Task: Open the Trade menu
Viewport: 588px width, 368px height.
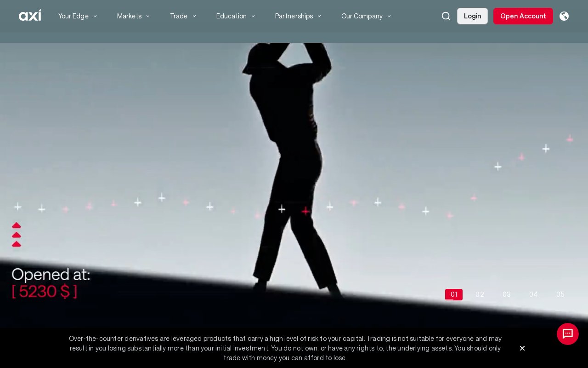Action: pos(179,16)
